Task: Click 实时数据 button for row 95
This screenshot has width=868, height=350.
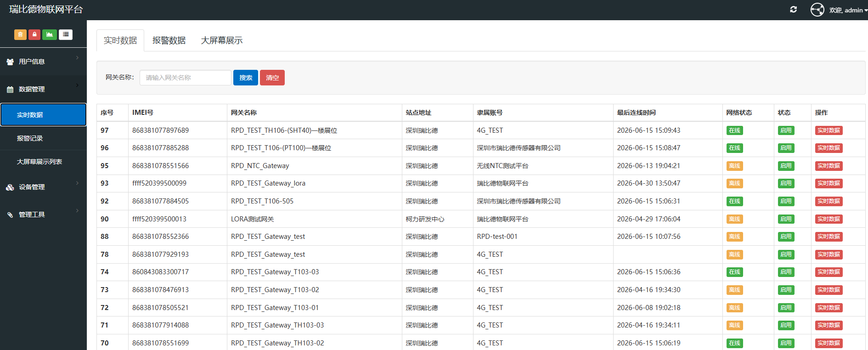Action: 829,166
